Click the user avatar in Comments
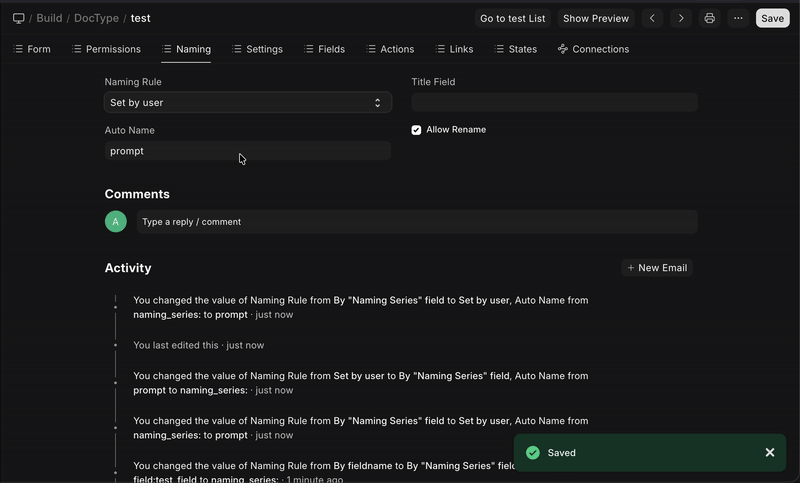The image size is (800, 483). 116,222
